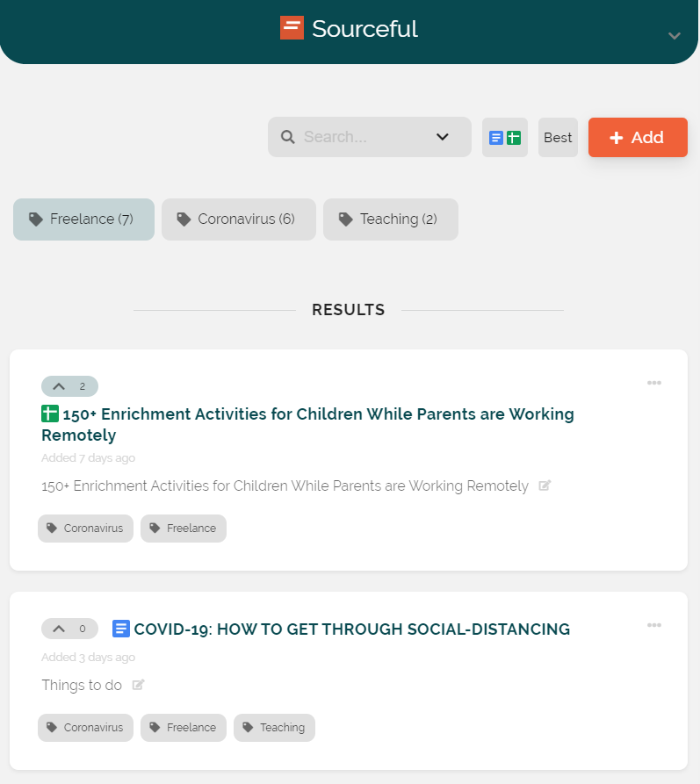Select the Teaching tag on the COVID-19 card
The height and width of the screenshot is (784, 700).
tap(274, 728)
